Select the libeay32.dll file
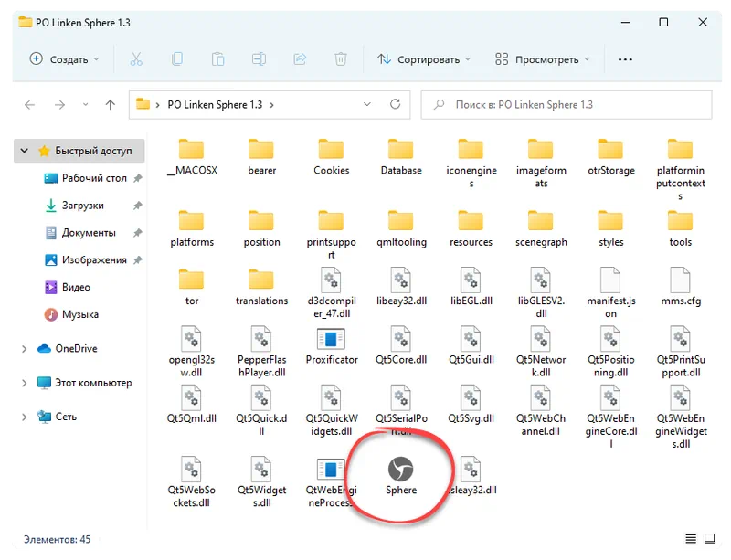The width and height of the screenshot is (731, 560). tap(401, 287)
